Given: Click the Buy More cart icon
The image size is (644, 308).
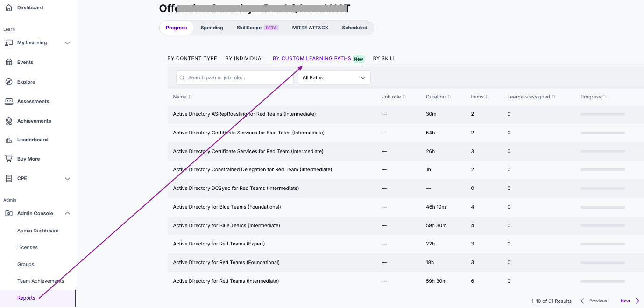Looking at the screenshot, I should pyautogui.click(x=8, y=159).
